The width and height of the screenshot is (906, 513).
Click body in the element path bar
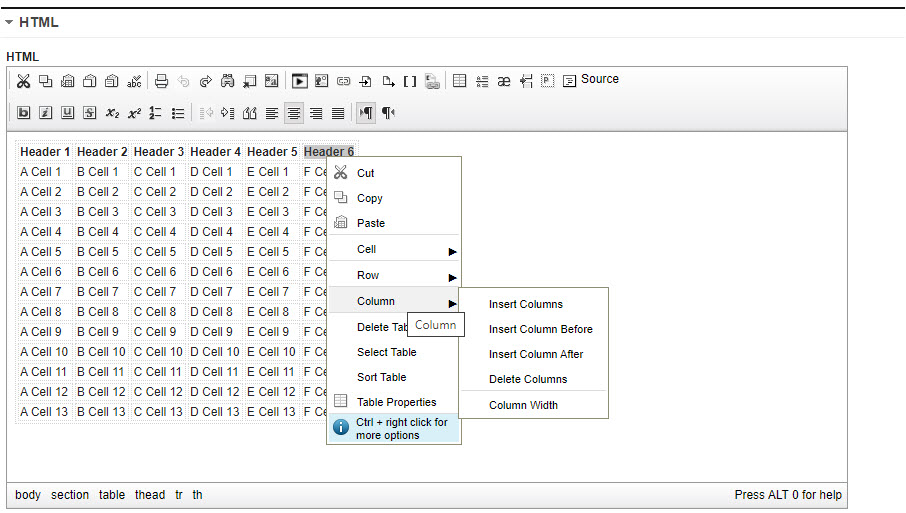(x=28, y=495)
